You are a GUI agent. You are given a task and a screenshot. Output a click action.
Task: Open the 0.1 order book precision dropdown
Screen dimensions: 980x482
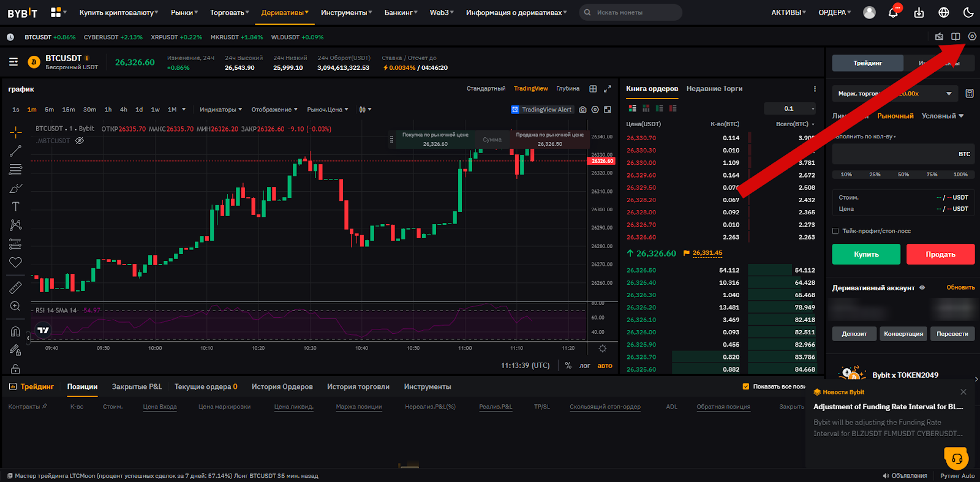point(790,108)
